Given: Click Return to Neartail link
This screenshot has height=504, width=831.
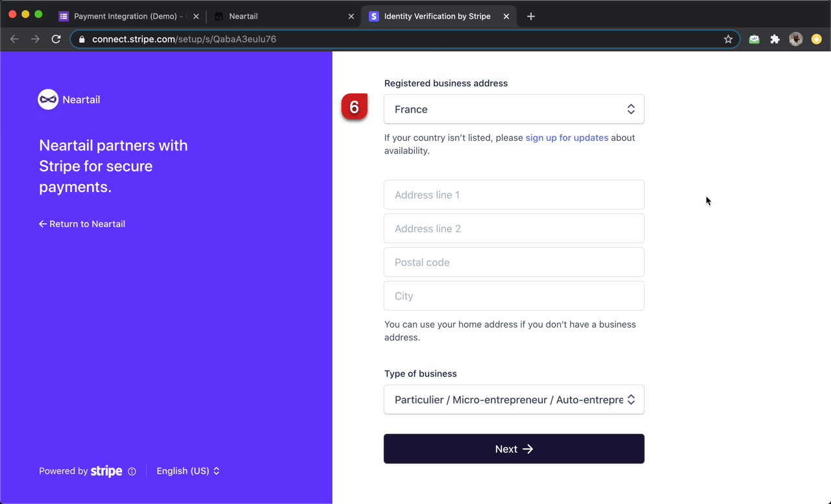Looking at the screenshot, I should [x=82, y=224].
